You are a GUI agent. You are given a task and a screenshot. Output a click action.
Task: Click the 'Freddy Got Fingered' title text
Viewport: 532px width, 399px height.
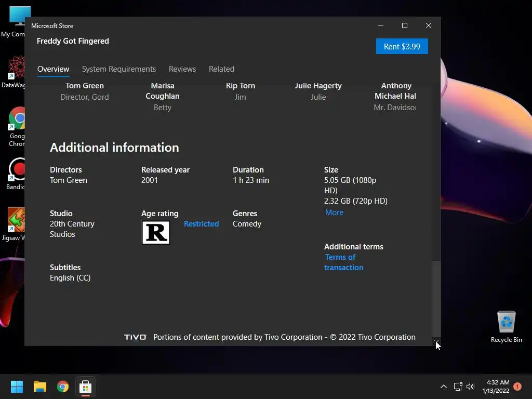click(73, 41)
